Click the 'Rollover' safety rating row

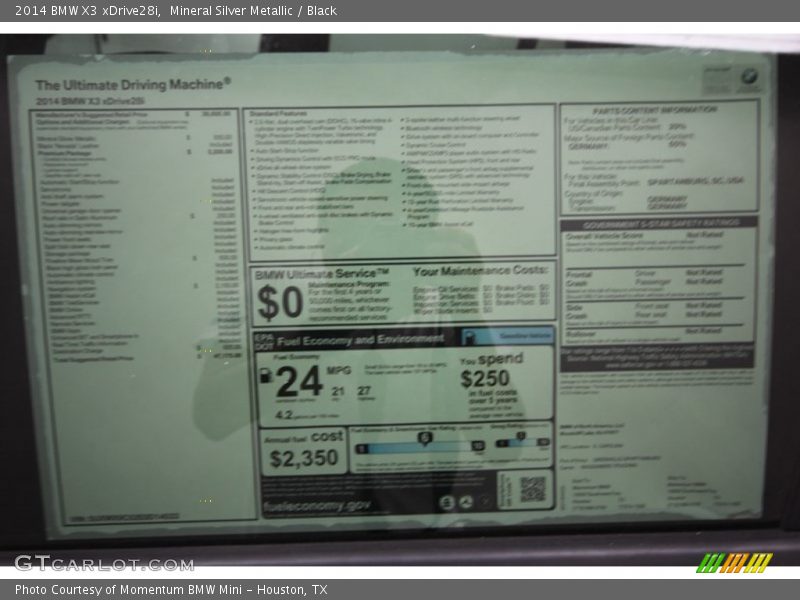[644, 333]
